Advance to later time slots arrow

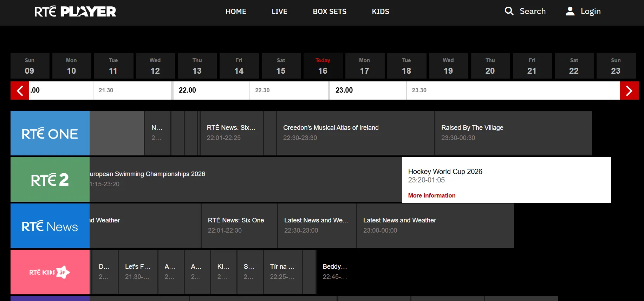tap(629, 91)
